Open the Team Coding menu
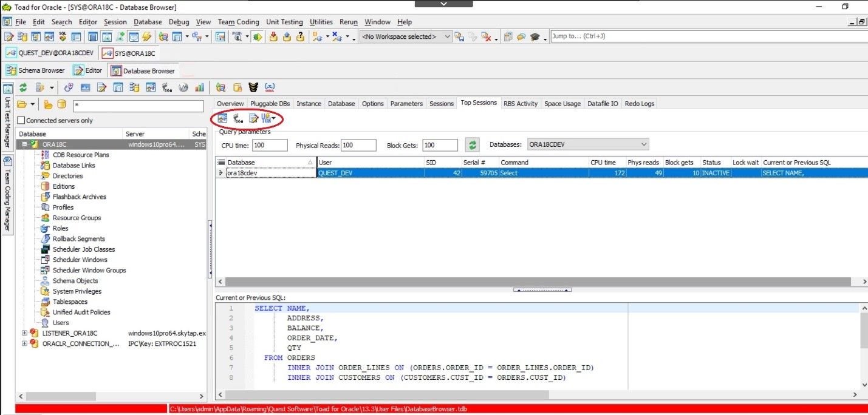The image size is (868, 415). 238,22
